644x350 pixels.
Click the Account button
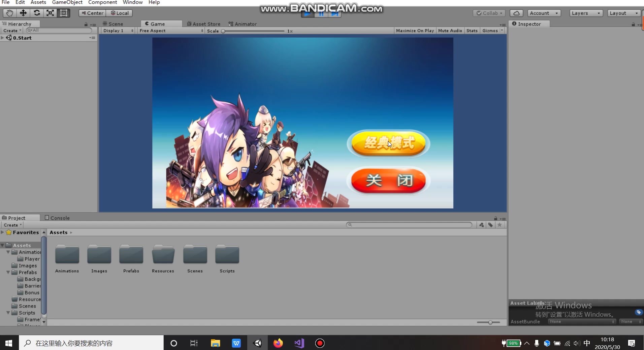pyautogui.click(x=543, y=13)
